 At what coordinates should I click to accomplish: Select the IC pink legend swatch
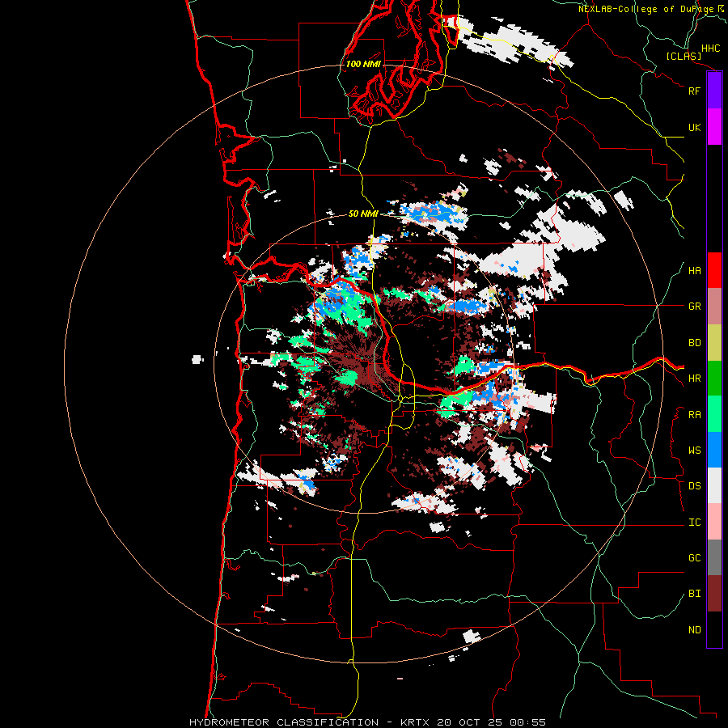714,522
